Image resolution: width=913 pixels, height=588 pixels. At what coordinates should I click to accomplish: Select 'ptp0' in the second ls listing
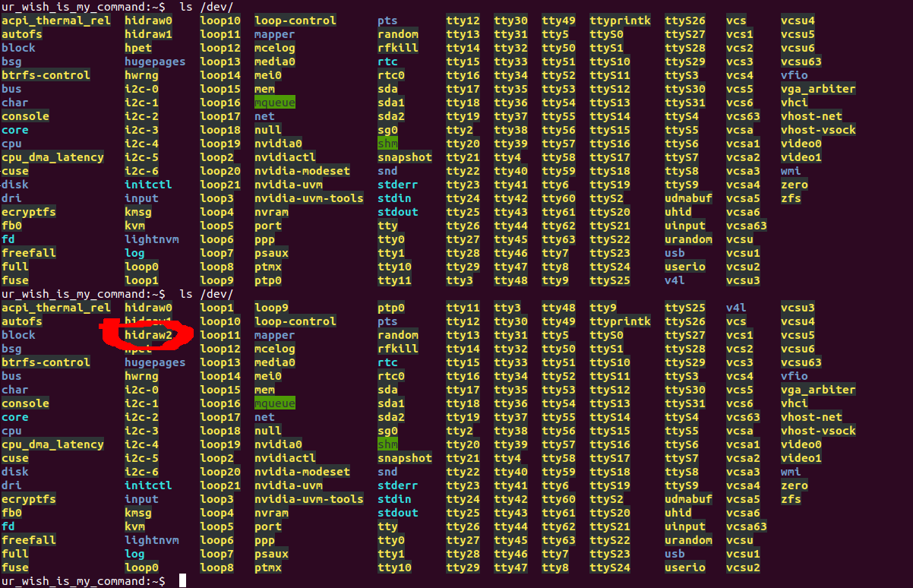(x=391, y=308)
